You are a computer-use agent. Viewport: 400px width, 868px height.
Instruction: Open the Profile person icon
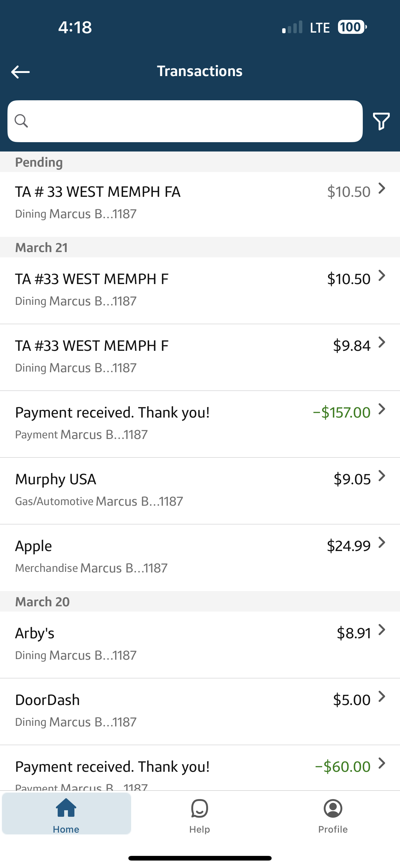click(333, 808)
